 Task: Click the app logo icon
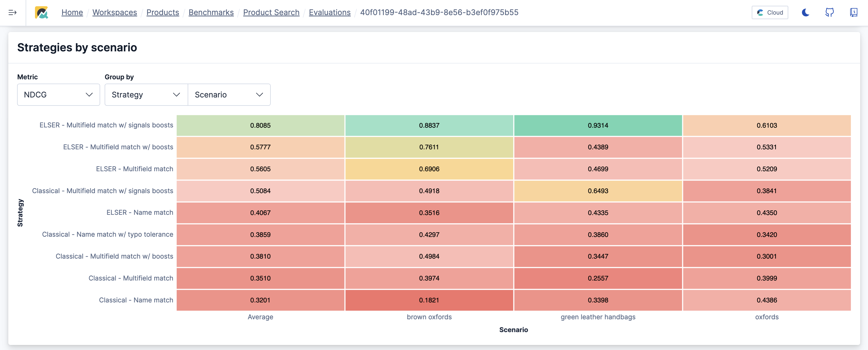coord(42,13)
